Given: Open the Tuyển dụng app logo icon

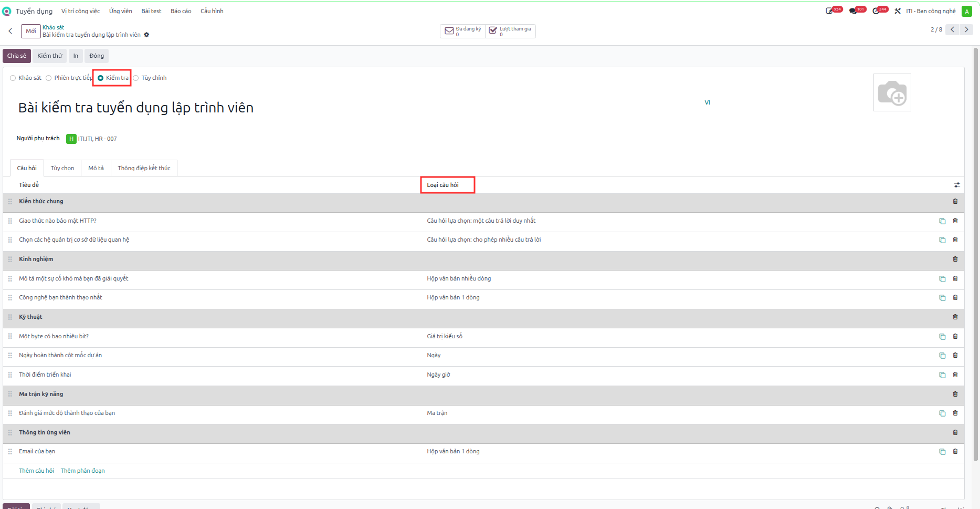Looking at the screenshot, I should coord(6,11).
